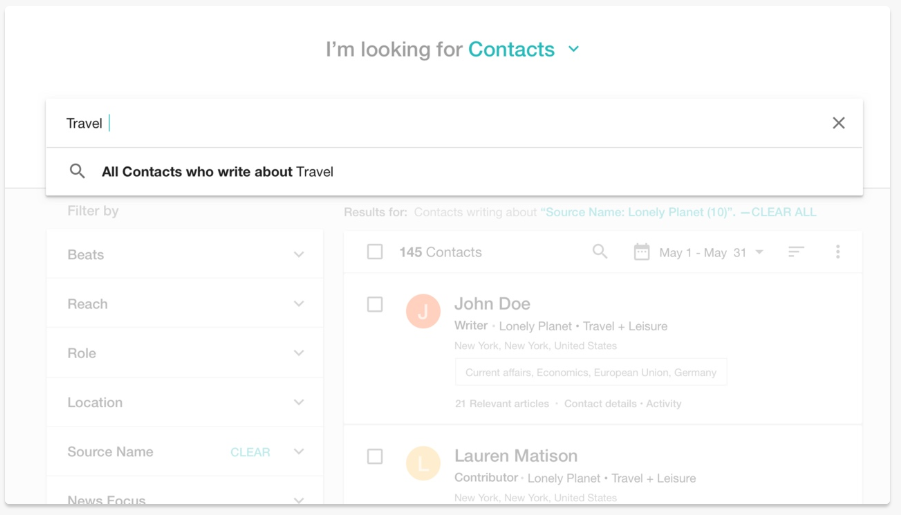Clear the Source Name filter
Screen dimensions: 901x515
250,452
